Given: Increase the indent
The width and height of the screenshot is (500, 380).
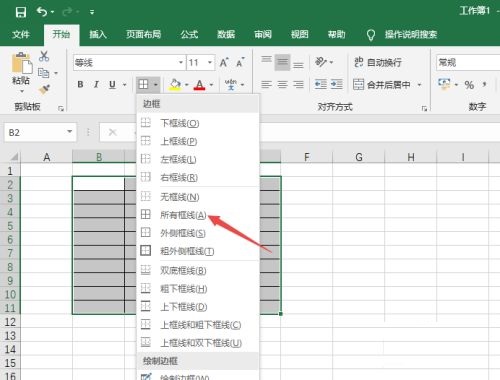Looking at the screenshot, I should click(x=337, y=85).
